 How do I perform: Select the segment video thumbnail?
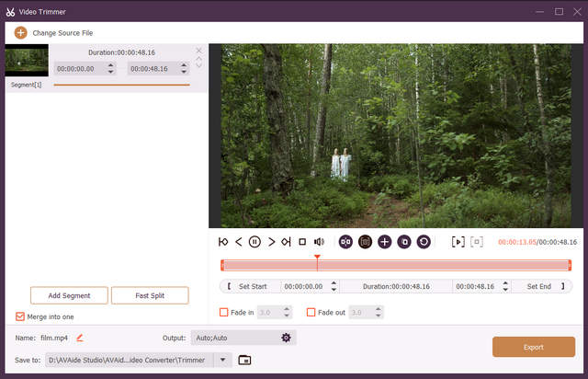click(x=27, y=61)
